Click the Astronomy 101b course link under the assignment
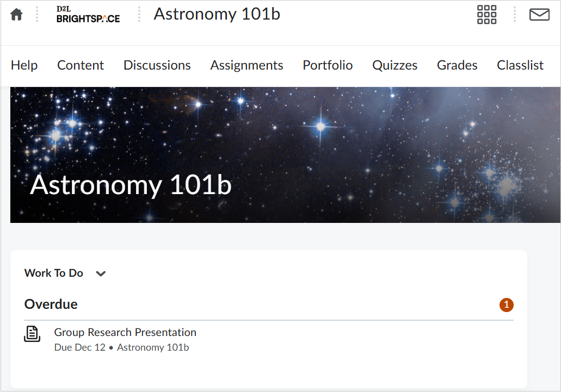This screenshot has width=561, height=392. pos(153,347)
